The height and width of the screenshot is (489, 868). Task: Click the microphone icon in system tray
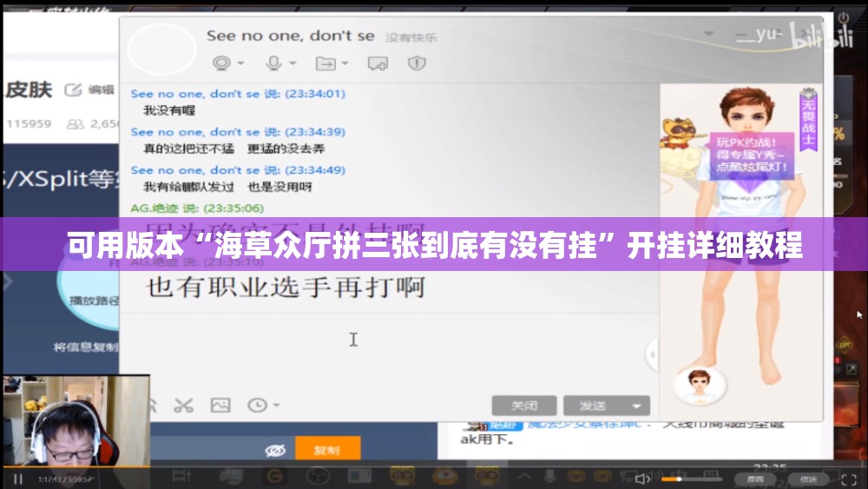click(550, 476)
